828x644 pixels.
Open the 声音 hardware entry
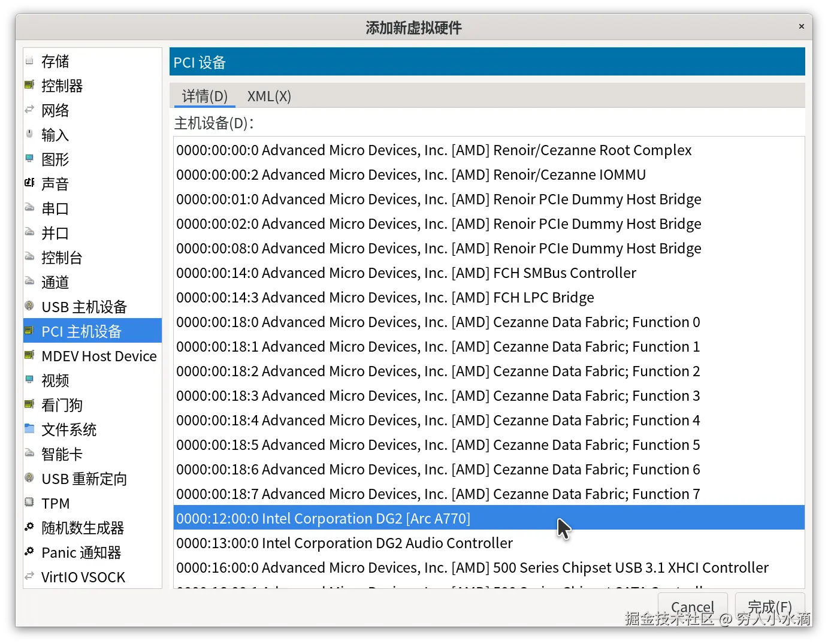(x=92, y=184)
